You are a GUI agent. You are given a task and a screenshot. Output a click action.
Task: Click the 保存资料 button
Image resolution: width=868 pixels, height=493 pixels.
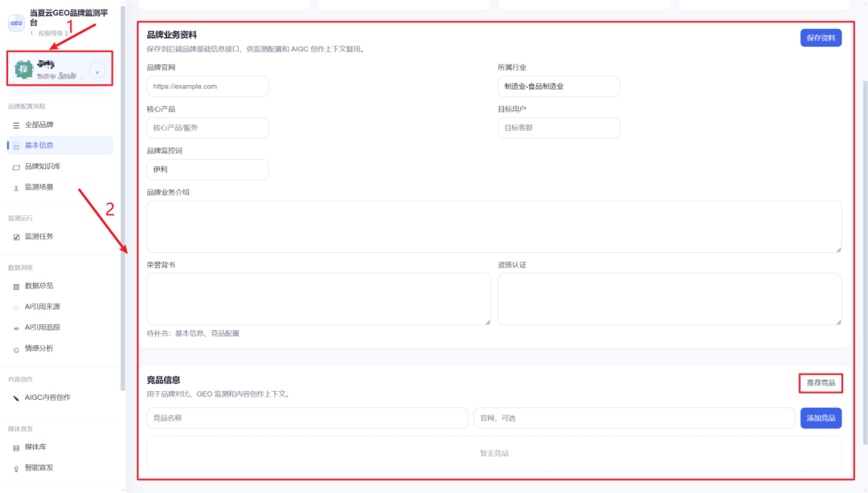point(821,39)
